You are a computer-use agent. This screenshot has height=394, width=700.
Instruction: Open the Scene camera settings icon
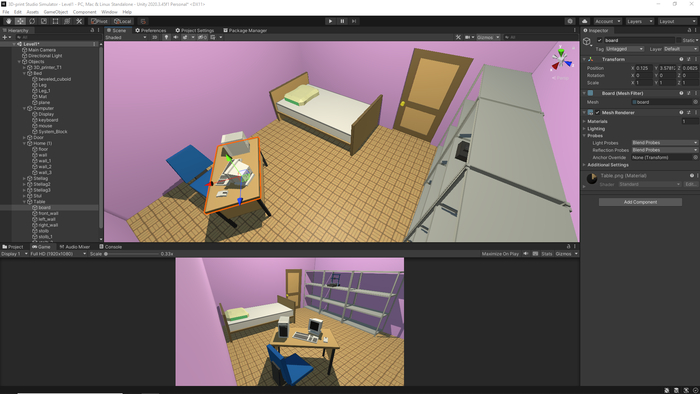[467, 37]
